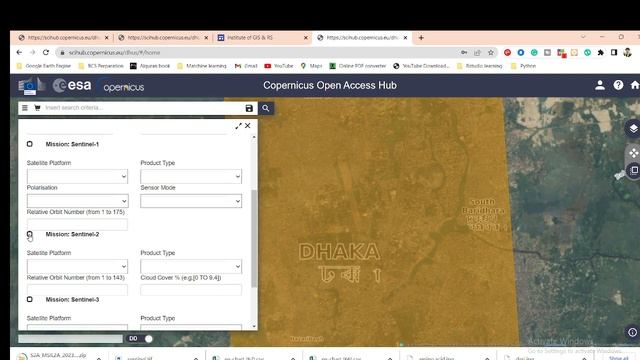Click the search panel scrollbar down arrow

[x=254, y=326]
